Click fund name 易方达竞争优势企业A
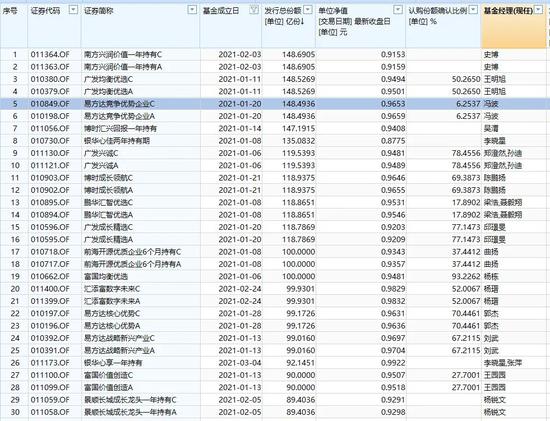This screenshot has height=421, width=550. (119, 116)
